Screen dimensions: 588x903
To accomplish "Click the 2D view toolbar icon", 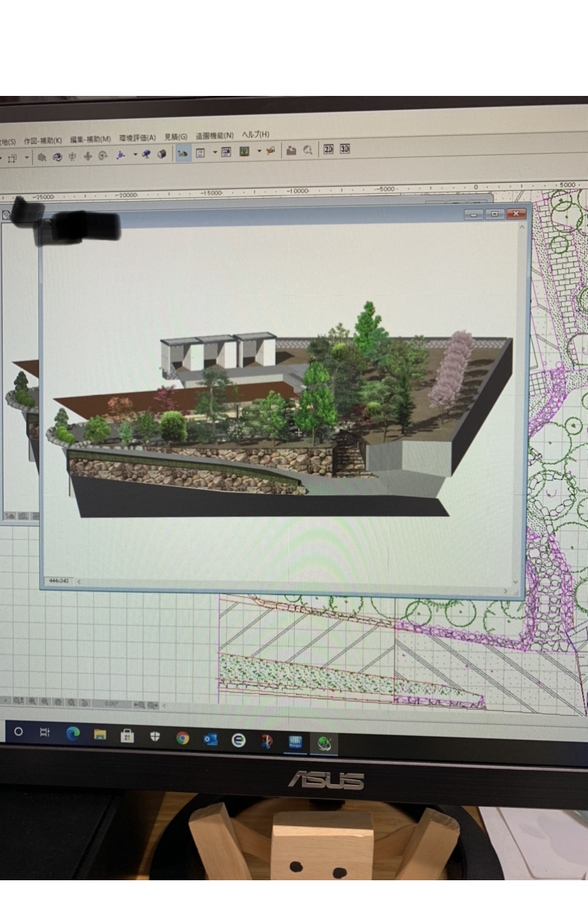I will tap(328, 149).
